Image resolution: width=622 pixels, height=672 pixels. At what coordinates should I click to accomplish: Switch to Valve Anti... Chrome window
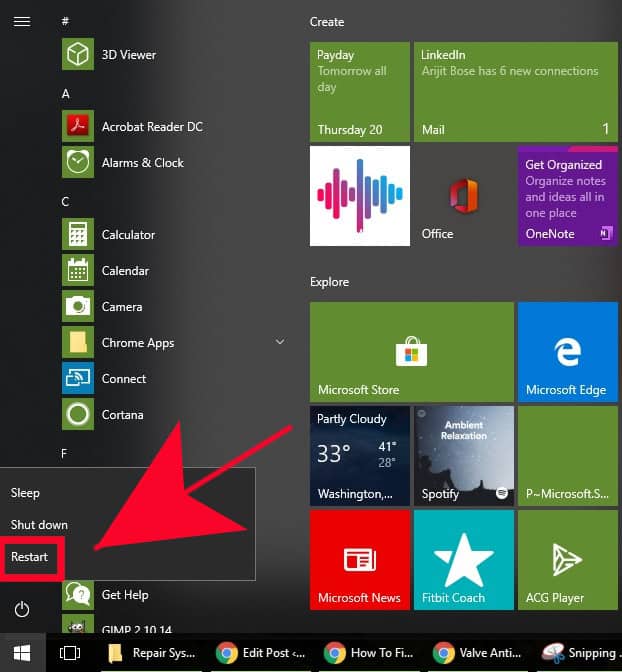click(x=478, y=653)
